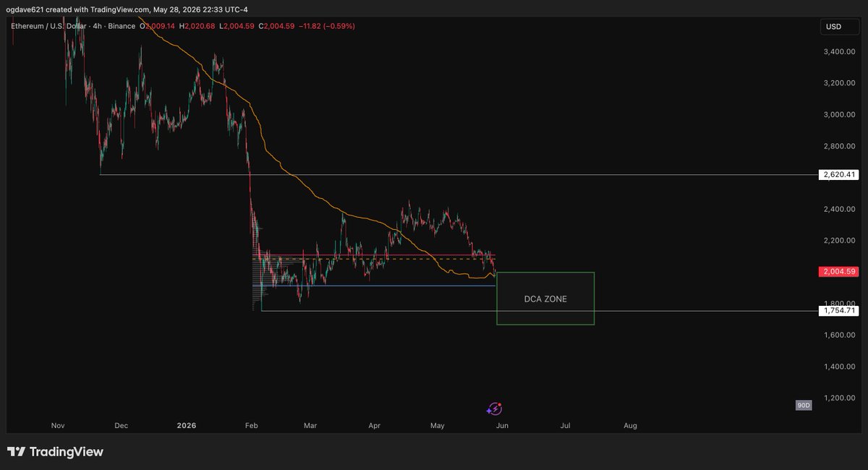Click the purple lightning event icon near June
Viewport: 868px width, 470px height.
495,409
